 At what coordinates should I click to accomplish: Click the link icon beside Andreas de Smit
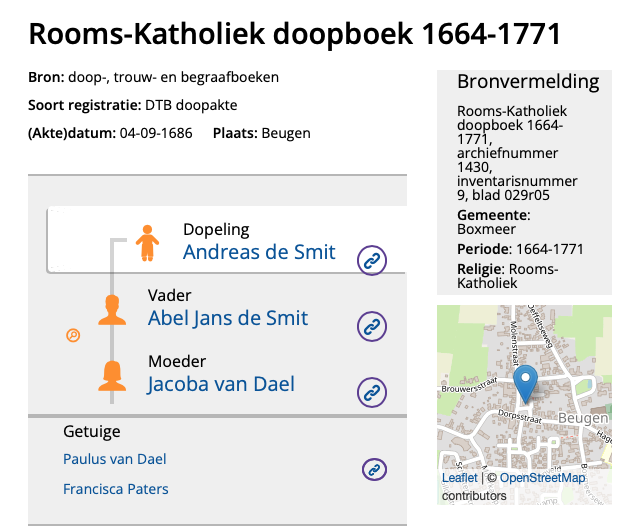(x=372, y=260)
